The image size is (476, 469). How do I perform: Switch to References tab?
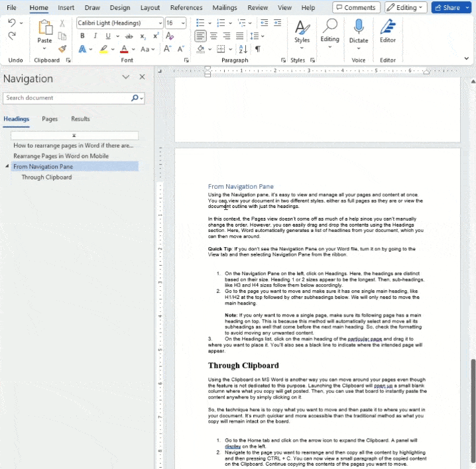[x=186, y=7]
